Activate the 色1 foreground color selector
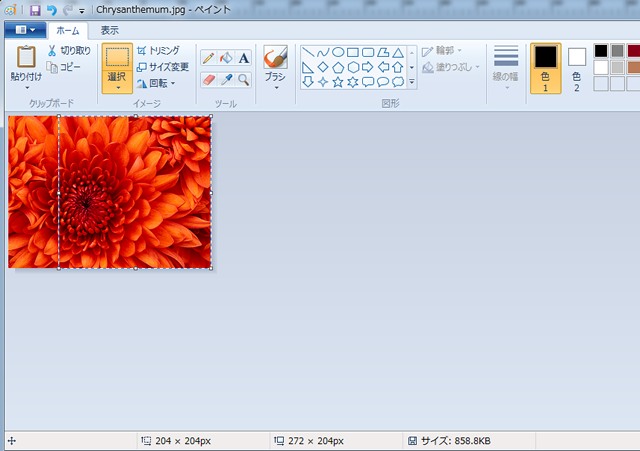 click(545, 67)
